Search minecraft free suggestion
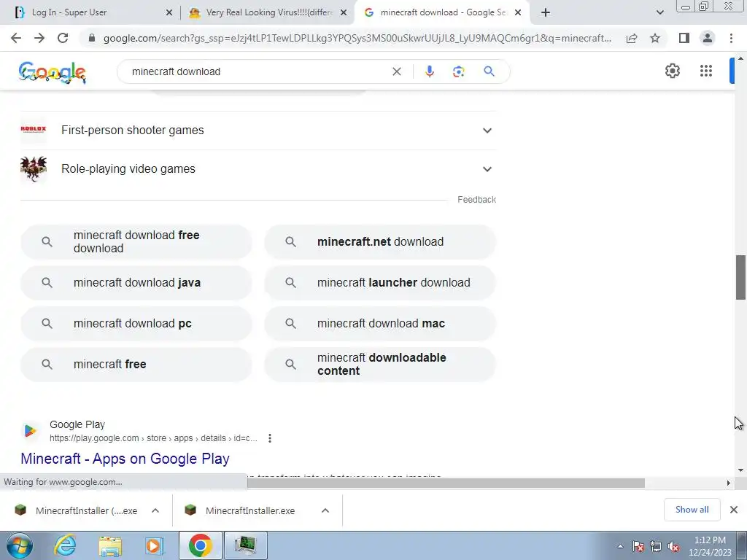This screenshot has height=560, width=747. (136, 365)
